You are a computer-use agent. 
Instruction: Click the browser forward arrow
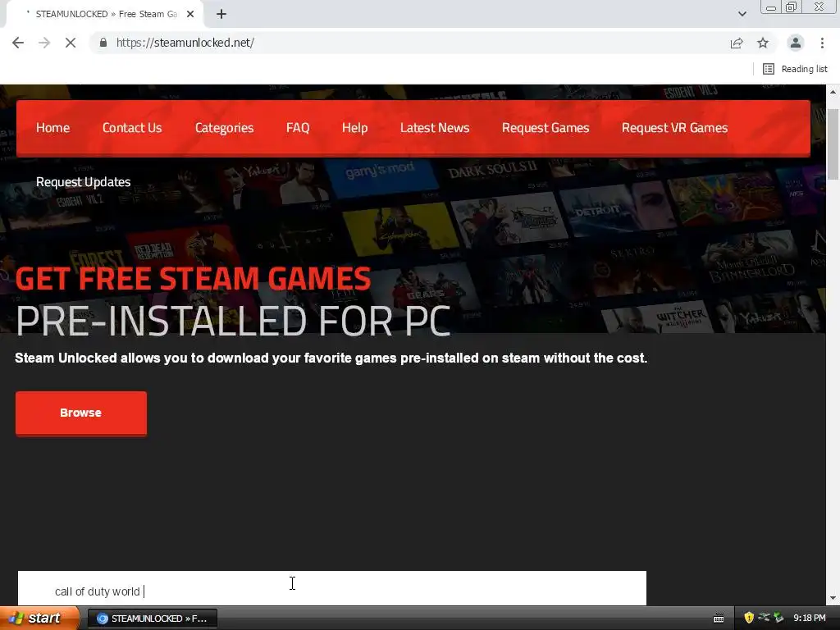click(44, 43)
